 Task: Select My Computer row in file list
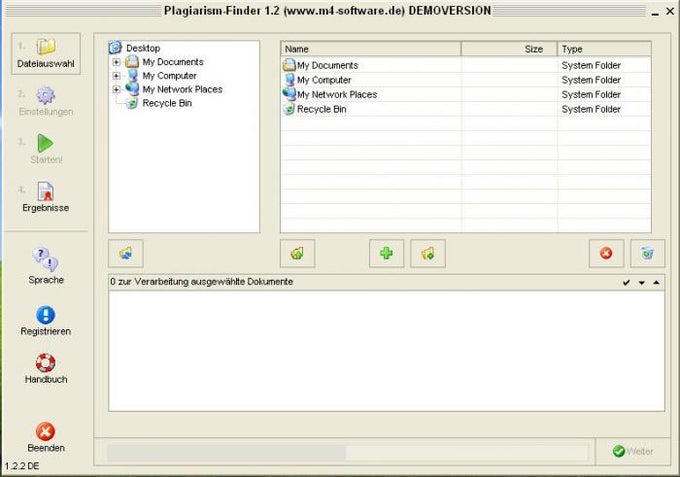pyautogui.click(x=466, y=80)
